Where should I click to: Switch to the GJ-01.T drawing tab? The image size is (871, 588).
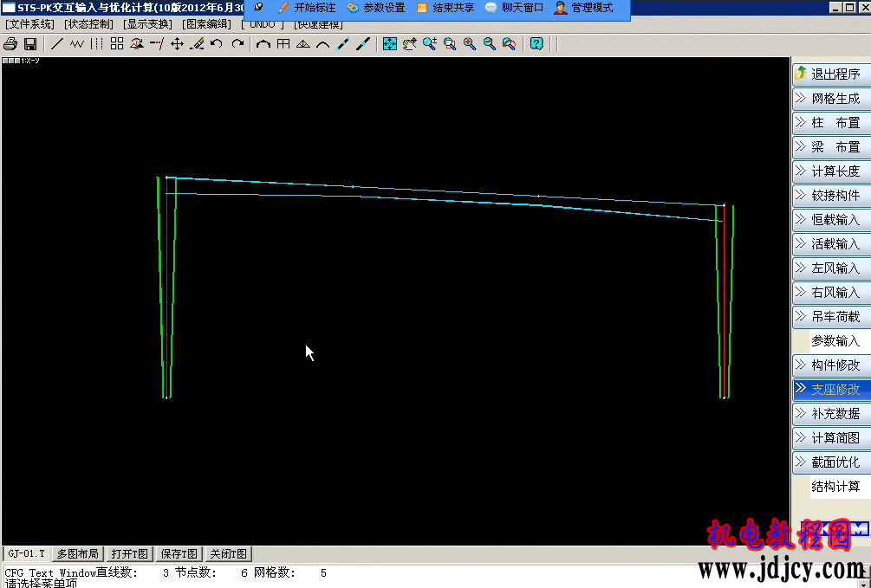coord(26,553)
